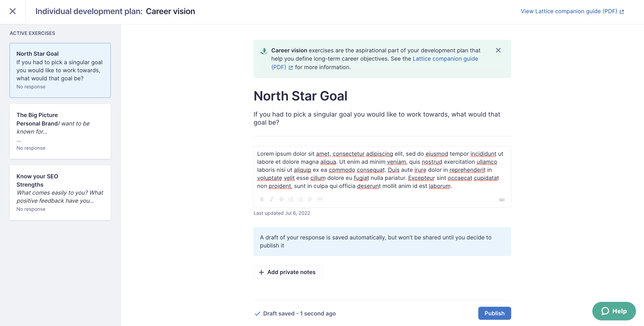Image resolution: width=644 pixels, height=326 pixels.
Task: Toggle bold formatting
Action: pyautogui.click(x=262, y=199)
